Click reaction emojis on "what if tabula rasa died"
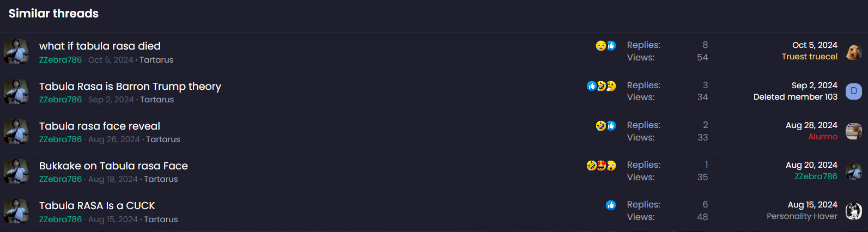The height and width of the screenshot is (232, 868). point(605,46)
